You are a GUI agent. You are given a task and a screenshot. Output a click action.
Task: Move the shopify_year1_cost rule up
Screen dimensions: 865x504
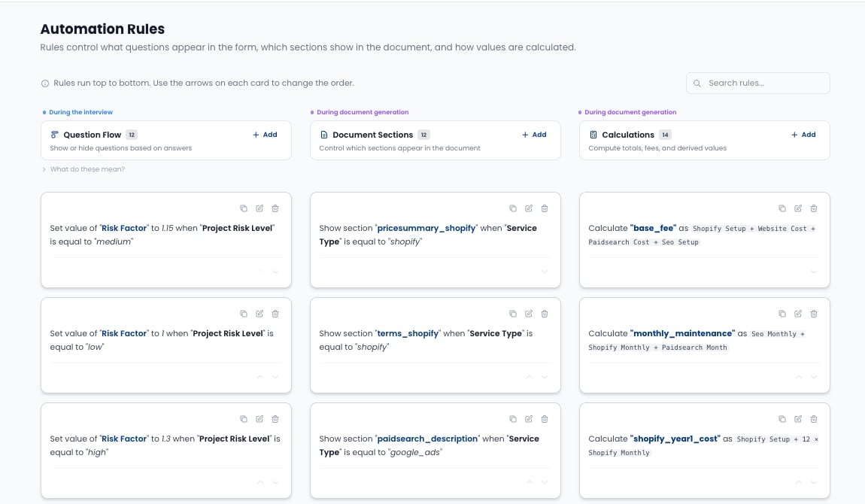(798, 482)
